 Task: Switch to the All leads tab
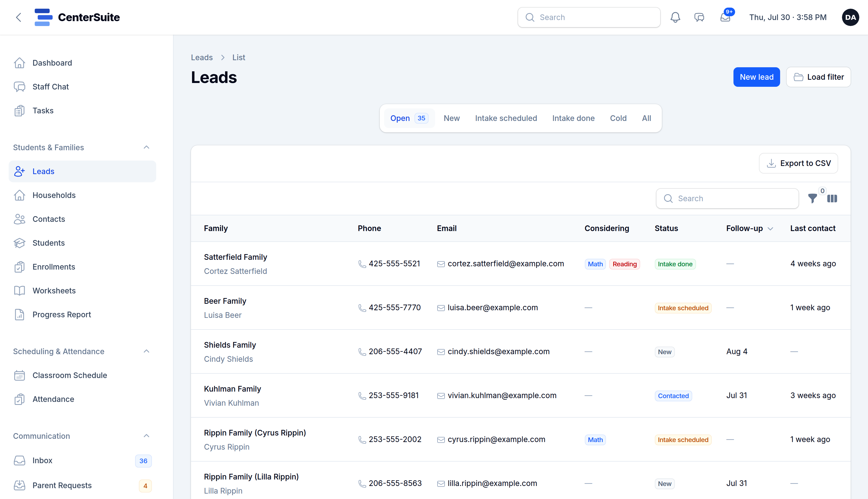[646, 118]
